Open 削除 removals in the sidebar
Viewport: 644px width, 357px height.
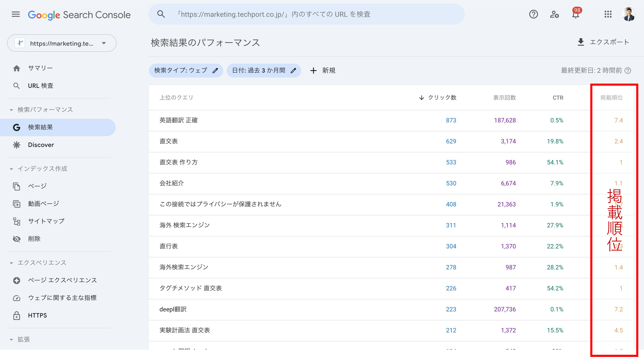pos(58,239)
